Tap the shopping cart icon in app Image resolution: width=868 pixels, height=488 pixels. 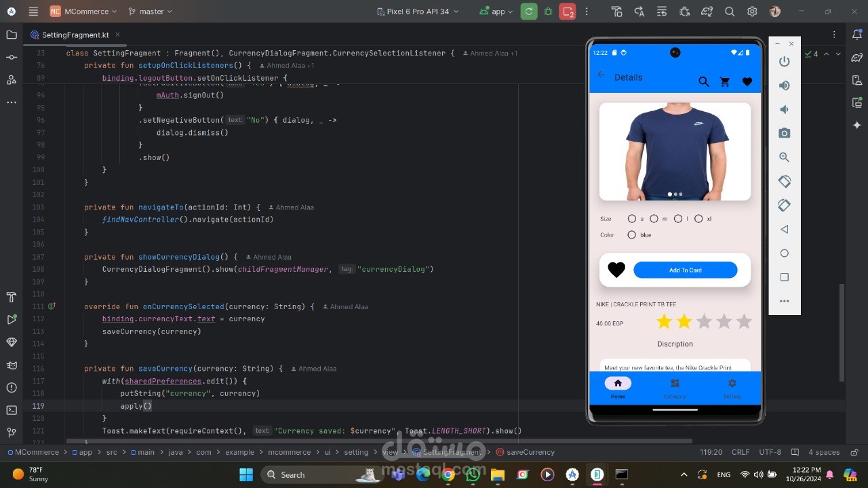click(725, 82)
